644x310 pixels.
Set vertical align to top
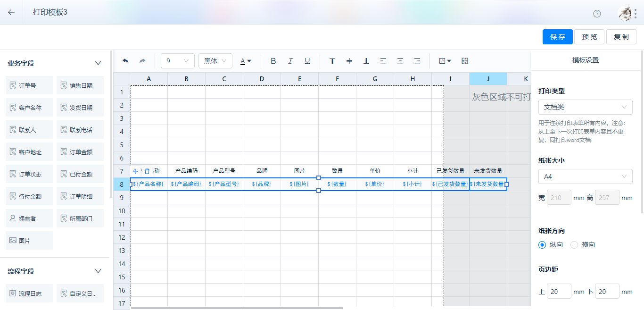[x=332, y=61]
